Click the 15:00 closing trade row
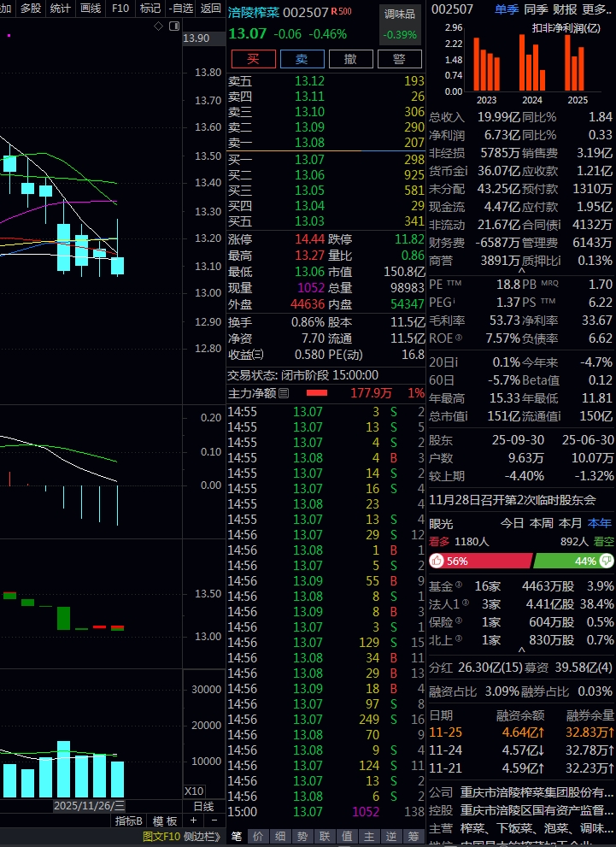 click(x=326, y=811)
